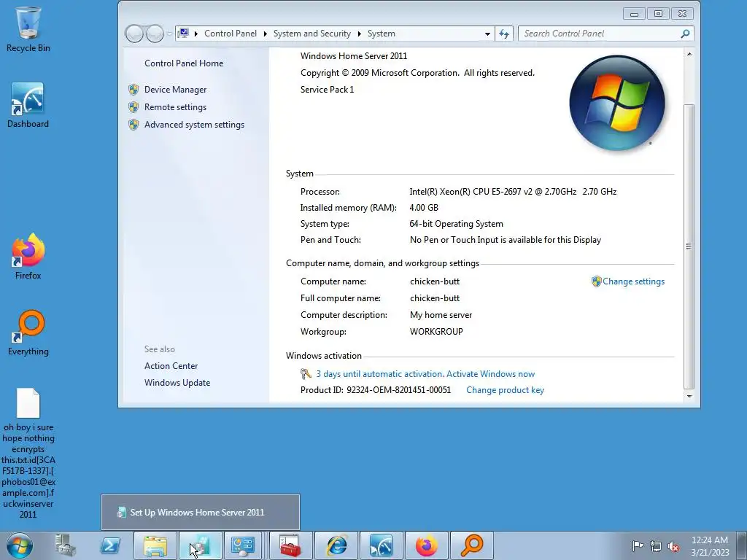Click the window scrollbar down arrow
747x560 pixels.
(689, 396)
